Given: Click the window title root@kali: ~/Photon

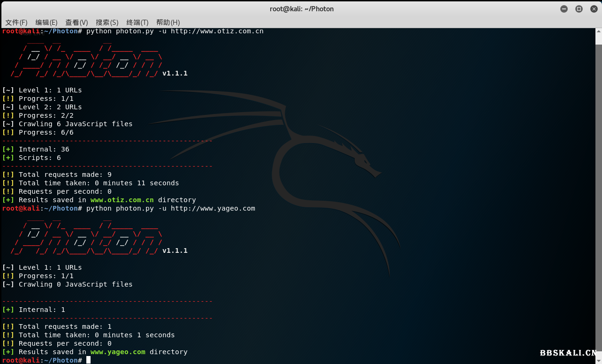Looking at the screenshot, I should [301, 9].
